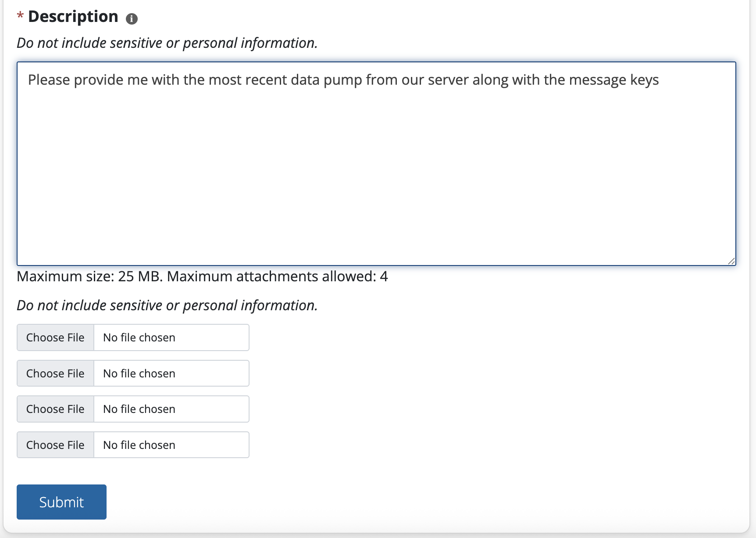The width and height of the screenshot is (756, 538).
Task: Click the 'No file chosen' label of the first attachment
Action: [139, 337]
